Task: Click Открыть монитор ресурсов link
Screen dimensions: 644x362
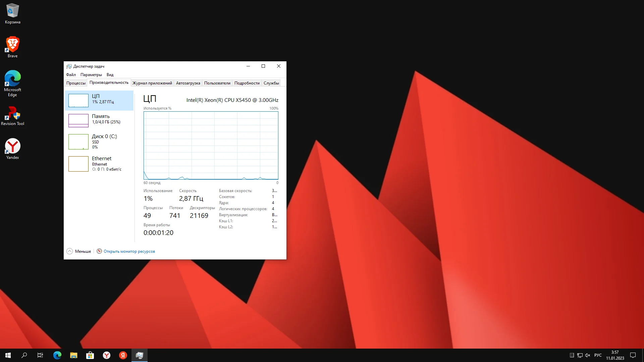Action: pyautogui.click(x=129, y=251)
